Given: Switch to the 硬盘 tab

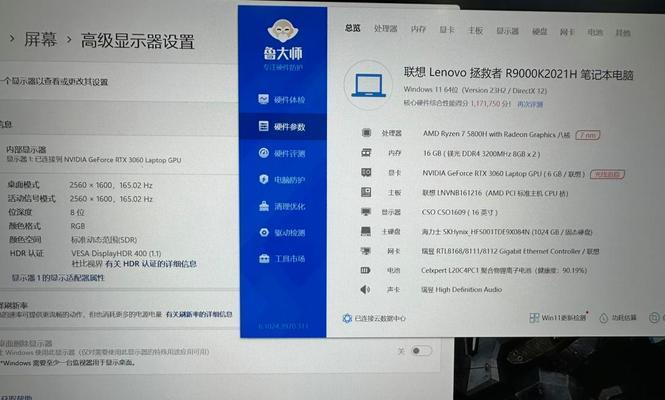Looking at the screenshot, I should pyautogui.click(x=539, y=31).
